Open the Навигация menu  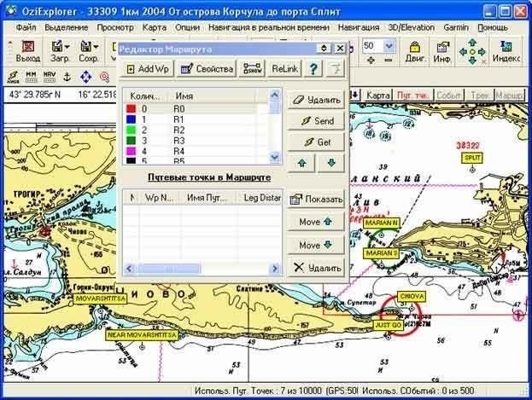[359, 27]
